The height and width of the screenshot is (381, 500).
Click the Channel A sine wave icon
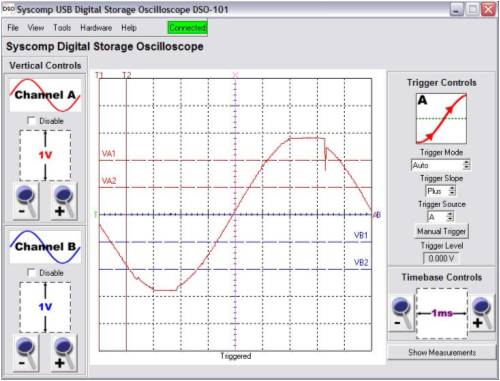tap(45, 95)
